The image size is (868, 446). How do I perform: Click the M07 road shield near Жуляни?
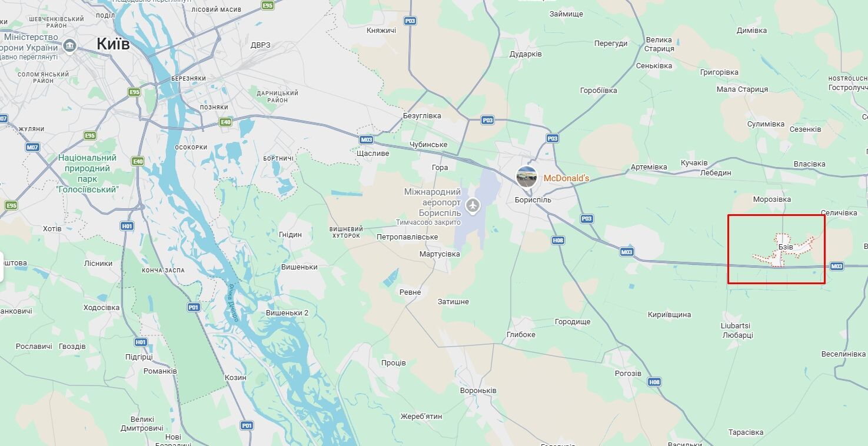[32, 147]
